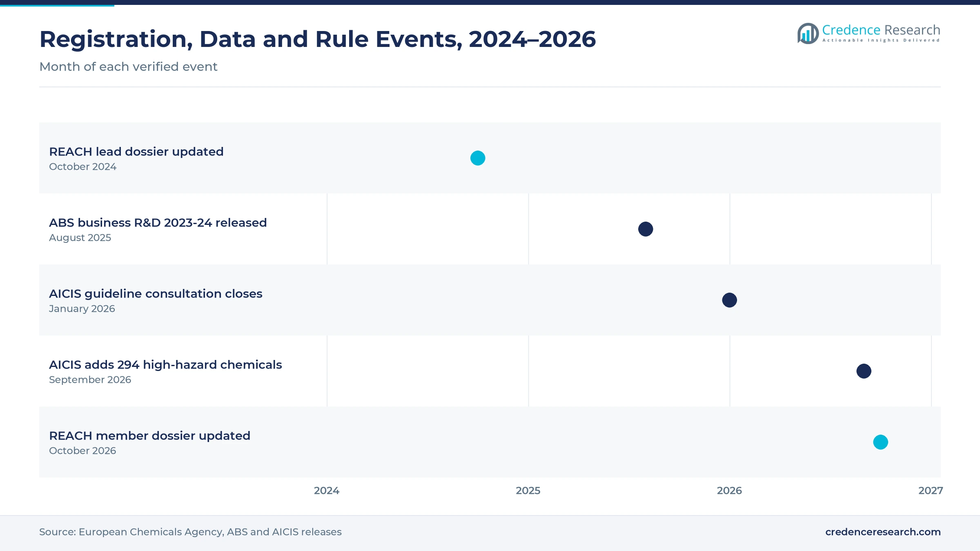980x551 pixels.
Task: Click 'AICIS guideline consultation closes' label
Action: [156, 294]
